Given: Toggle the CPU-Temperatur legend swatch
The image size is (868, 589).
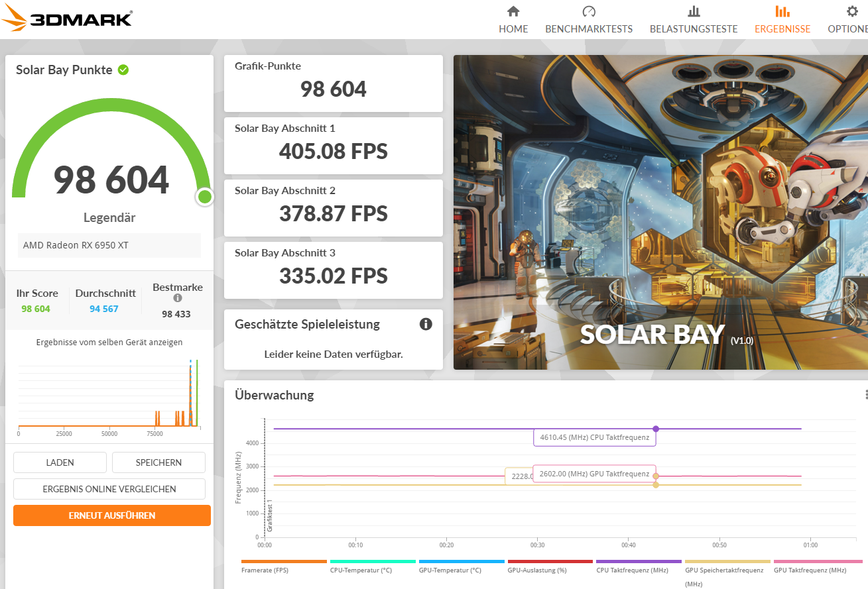Looking at the screenshot, I should [373, 561].
